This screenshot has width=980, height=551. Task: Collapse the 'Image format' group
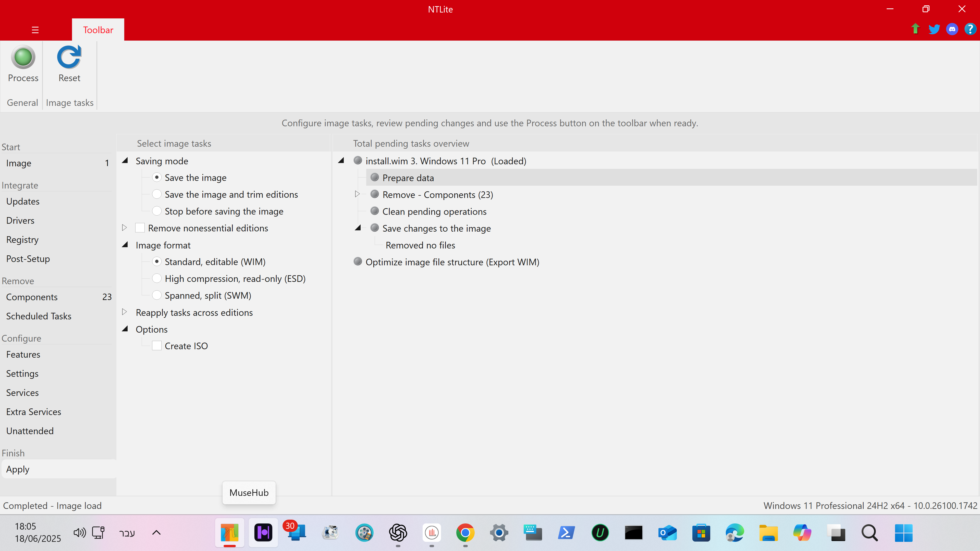[125, 245]
